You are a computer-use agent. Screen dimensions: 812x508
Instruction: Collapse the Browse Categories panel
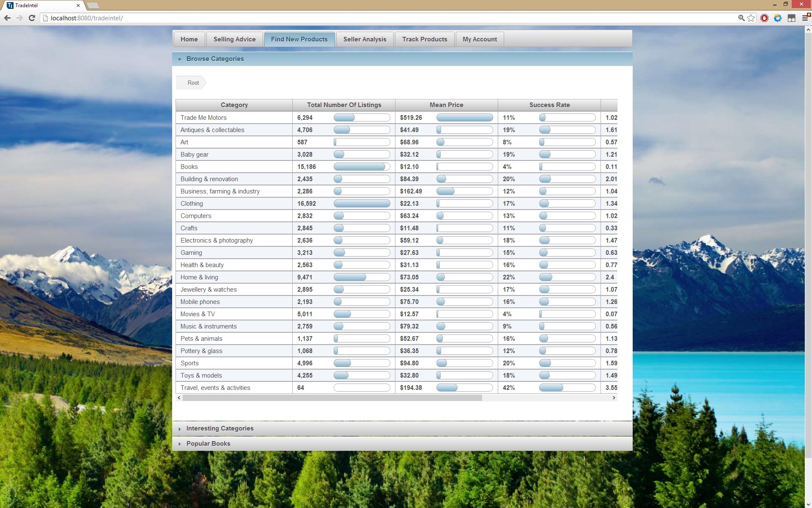pos(215,59)
